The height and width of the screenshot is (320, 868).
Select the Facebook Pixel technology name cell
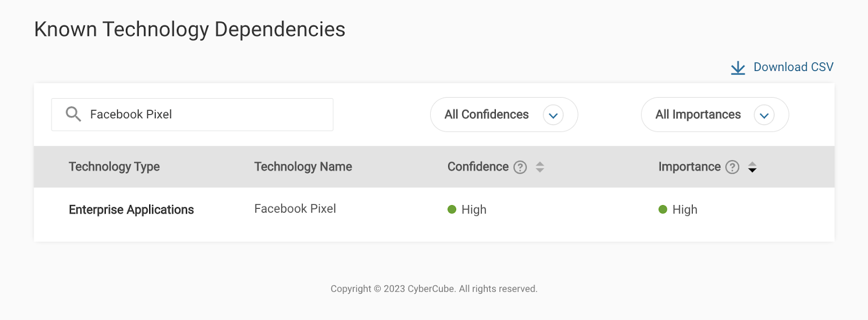(x=295, y=209)
